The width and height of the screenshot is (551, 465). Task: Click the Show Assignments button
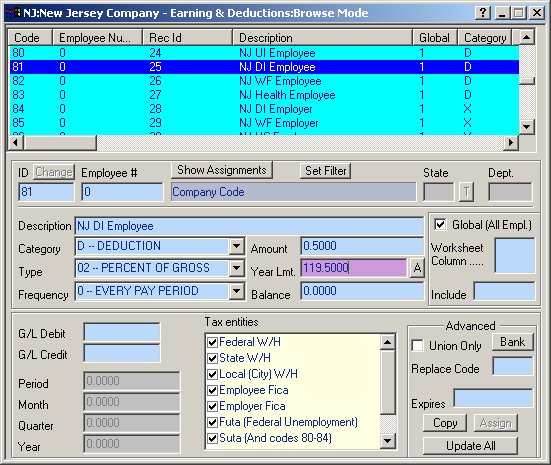[x=222, y=170]
